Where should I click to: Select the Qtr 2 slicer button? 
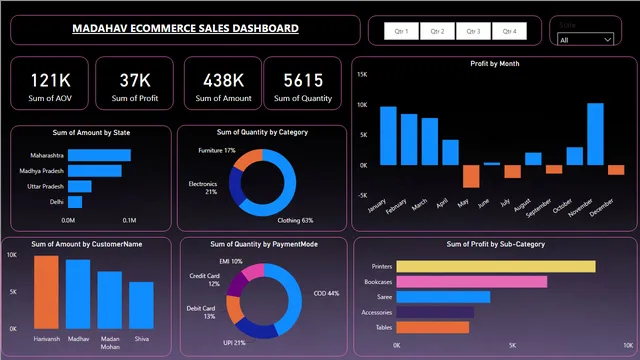pyautogui.click(x=437, y=31)
